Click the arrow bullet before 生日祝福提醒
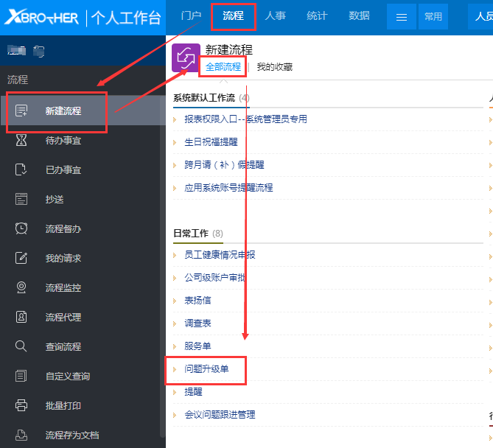493x448 pixels. [x=175, y=142]
